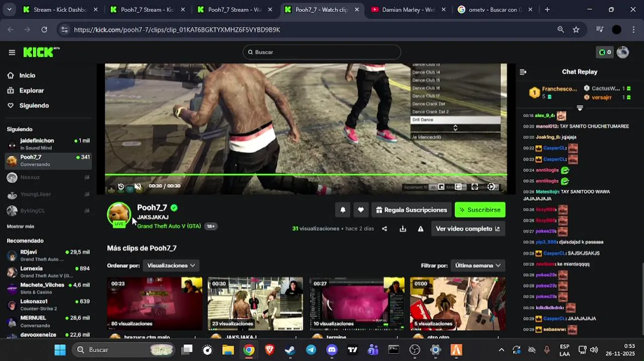Open the 00:27 clip with 10 visualizaciones
The image size is (644, 361).
tap(357, 304)
